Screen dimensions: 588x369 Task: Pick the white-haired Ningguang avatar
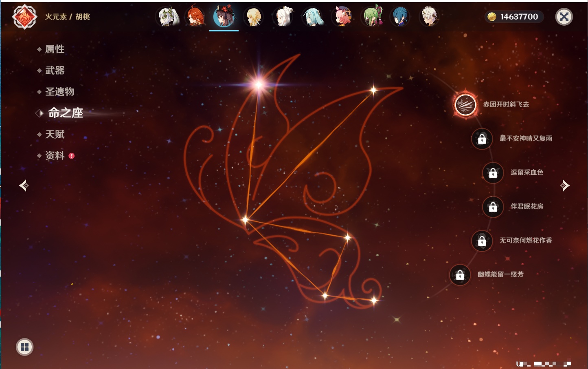pyautogui.click(x=283, y=17)
